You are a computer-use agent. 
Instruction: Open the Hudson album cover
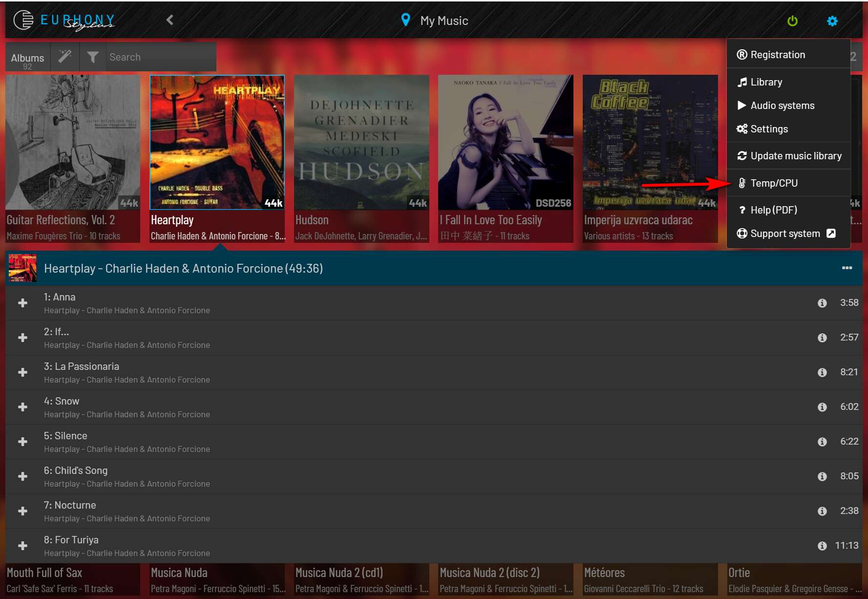[x=361, y=142]
